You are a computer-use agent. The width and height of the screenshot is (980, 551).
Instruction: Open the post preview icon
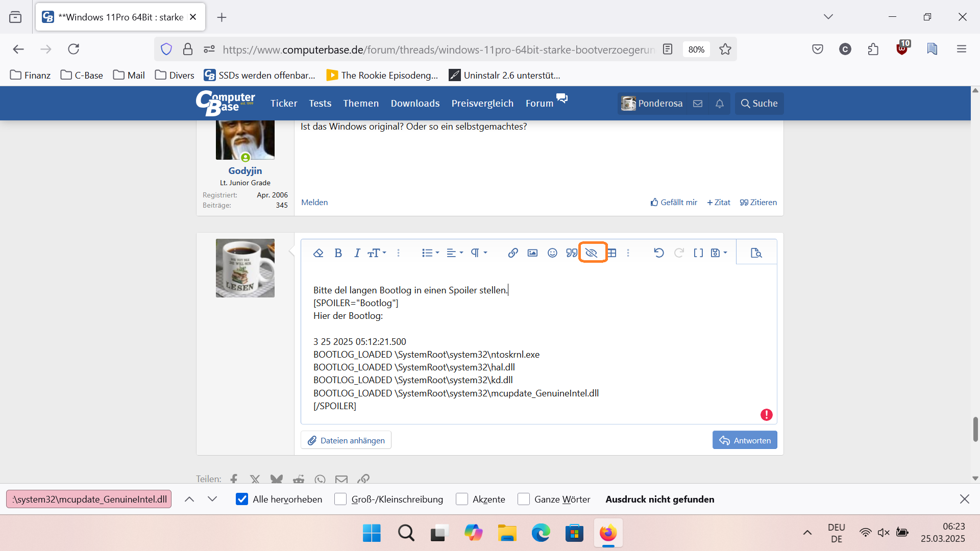(756, 253)
